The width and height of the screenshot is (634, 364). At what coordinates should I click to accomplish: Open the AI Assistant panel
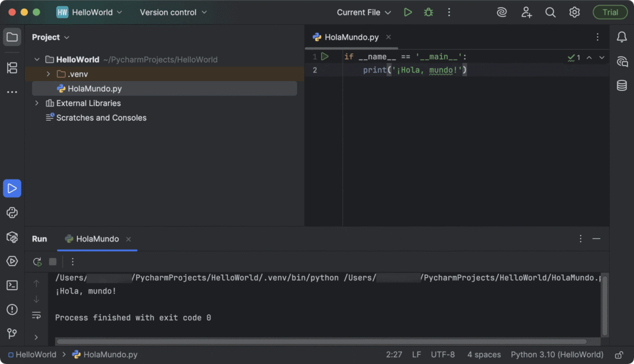622,61
